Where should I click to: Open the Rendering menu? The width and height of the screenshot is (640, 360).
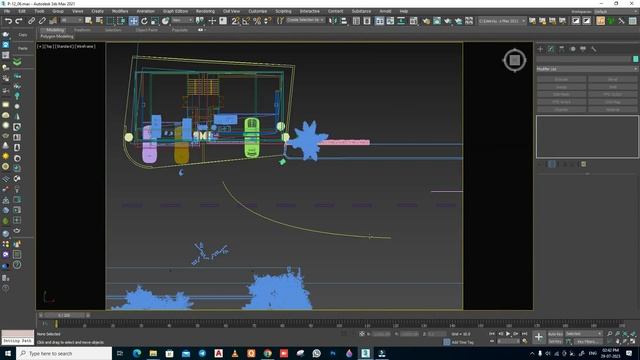pyautogui.click(x=205, y=11)
